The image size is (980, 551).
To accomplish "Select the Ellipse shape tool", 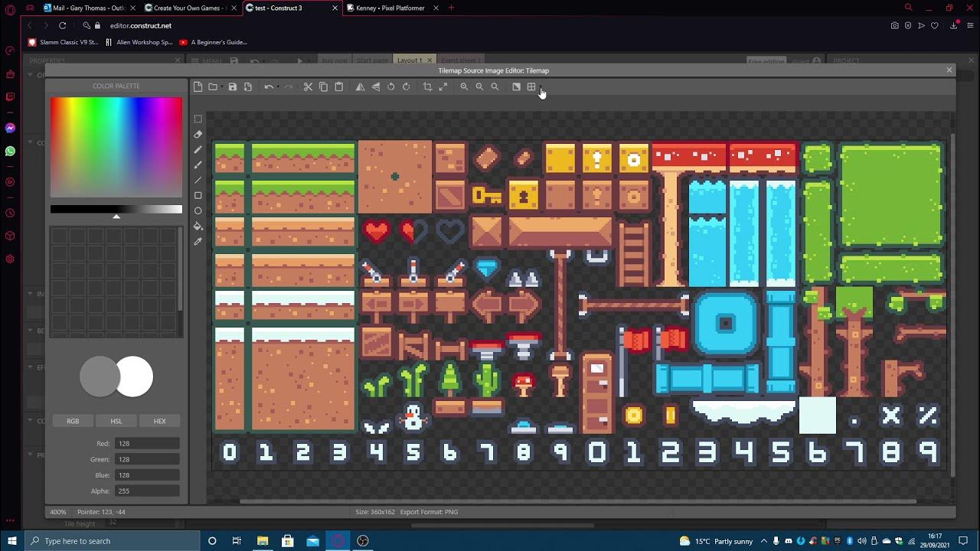I will (198, 210).
